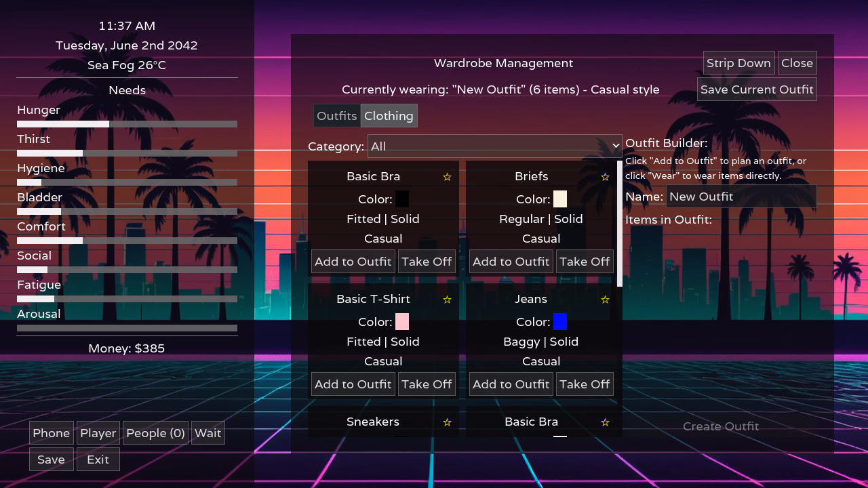Take off the Briefs

585,262
